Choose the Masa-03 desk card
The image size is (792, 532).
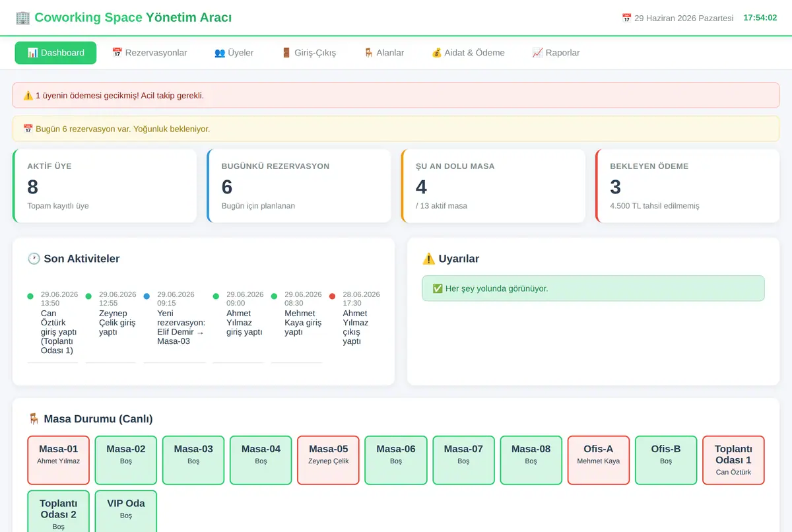click(193, 460)
